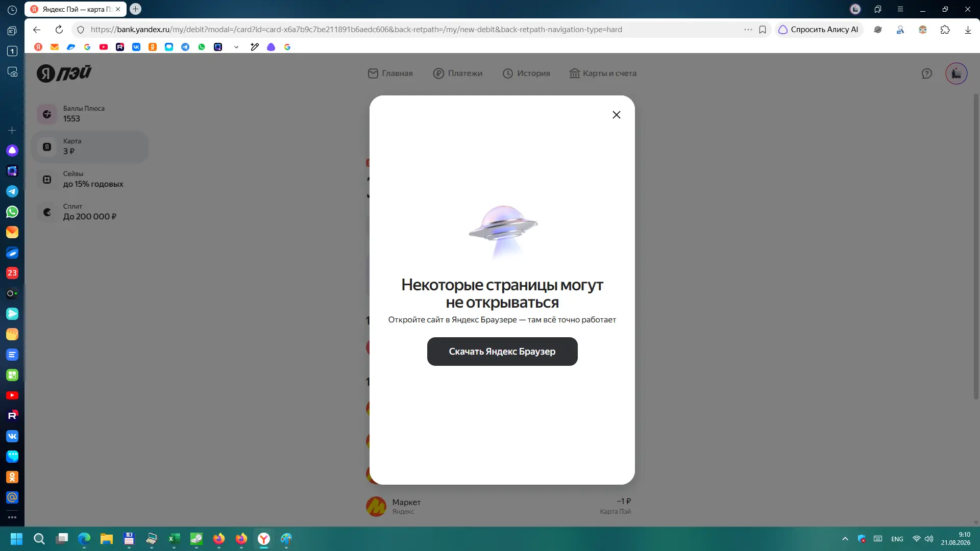Open Yandex bookmark in bookmarks bar

click(x=38, y=47)
